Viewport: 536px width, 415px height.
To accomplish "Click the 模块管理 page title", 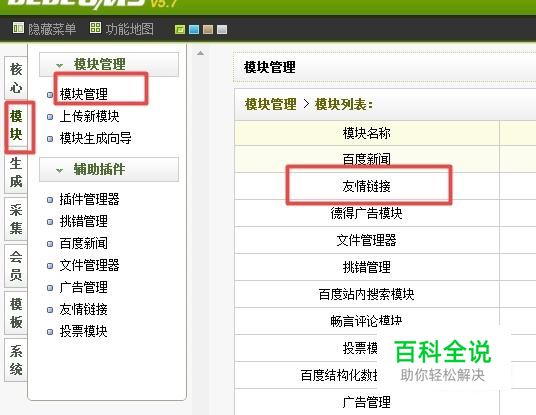I will (x=270, y=67).
